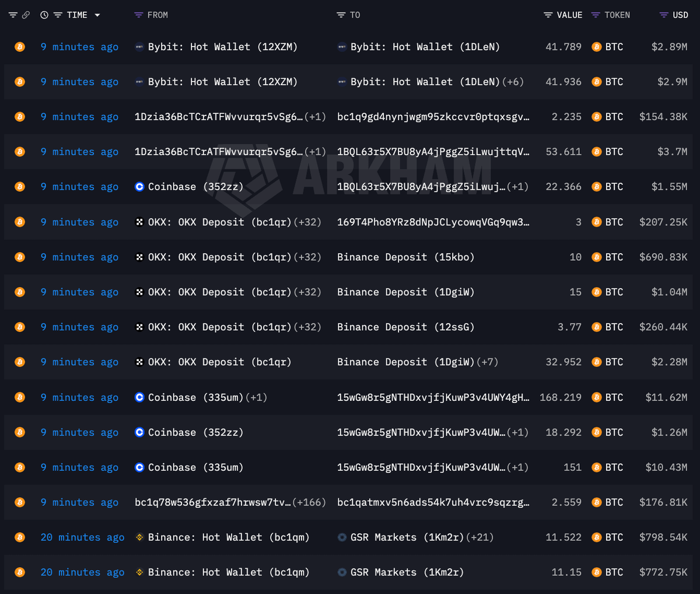Click the Bybit logo in the $2.9M row sender
700x594 pixels.
[x=139, y=82]
